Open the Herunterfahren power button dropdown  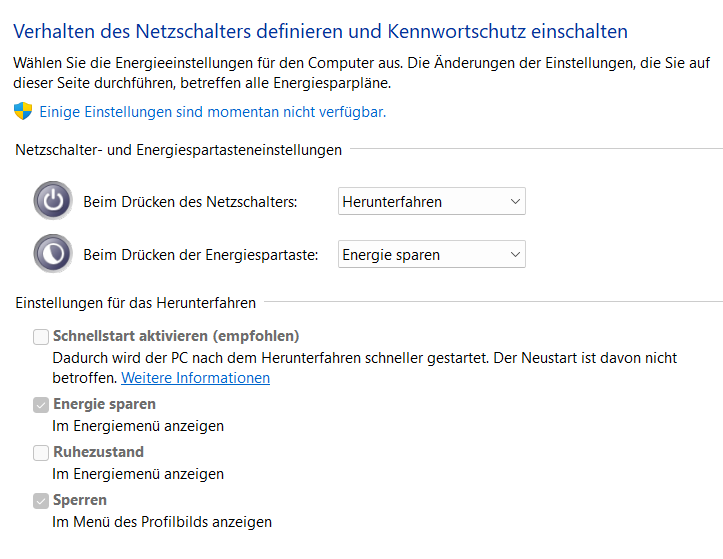(431, 201)
